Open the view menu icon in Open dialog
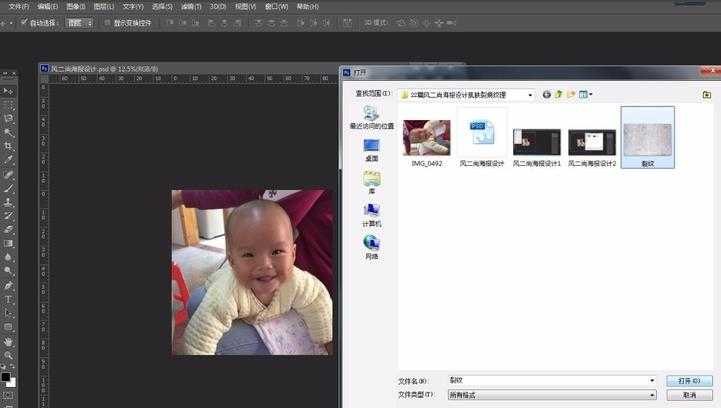The width and height of the screenshot is (721, 408). point(585,94)
